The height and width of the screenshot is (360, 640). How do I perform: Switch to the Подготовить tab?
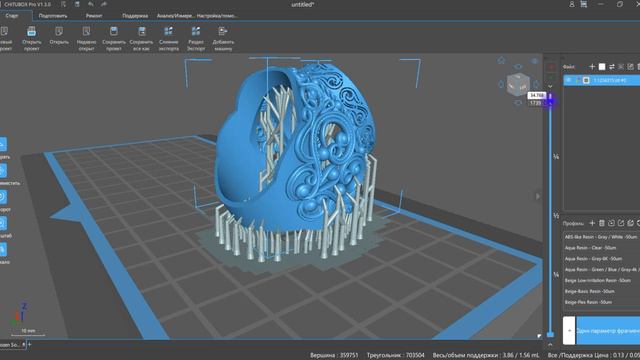click(53, 16)
